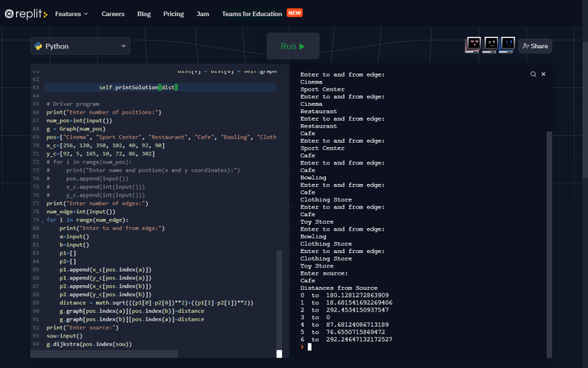Click the console vertical scrollbar
The height and width of the screenshot is (368, 588).
click(x=550, y=244)
